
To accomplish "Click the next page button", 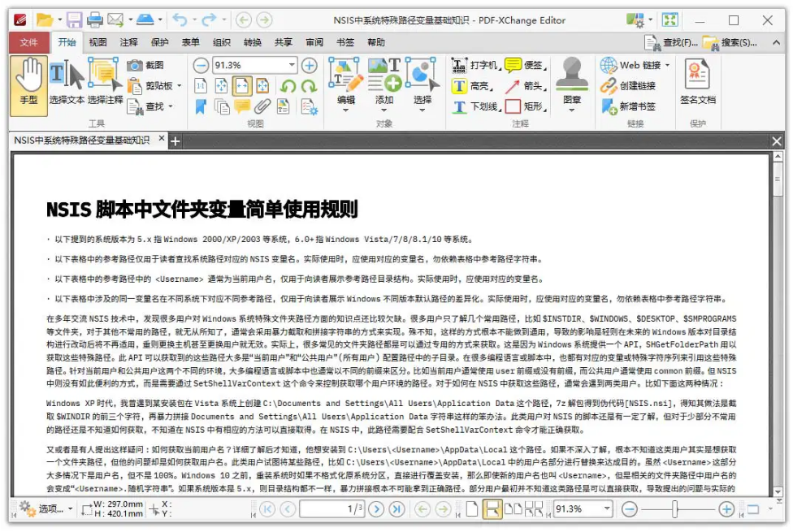I will pos(375,509).
